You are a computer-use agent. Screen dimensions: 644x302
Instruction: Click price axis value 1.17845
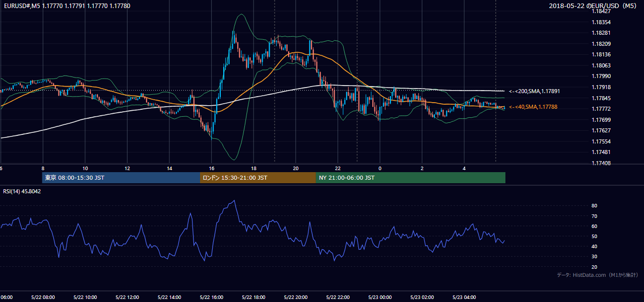[x=601, y=98]
